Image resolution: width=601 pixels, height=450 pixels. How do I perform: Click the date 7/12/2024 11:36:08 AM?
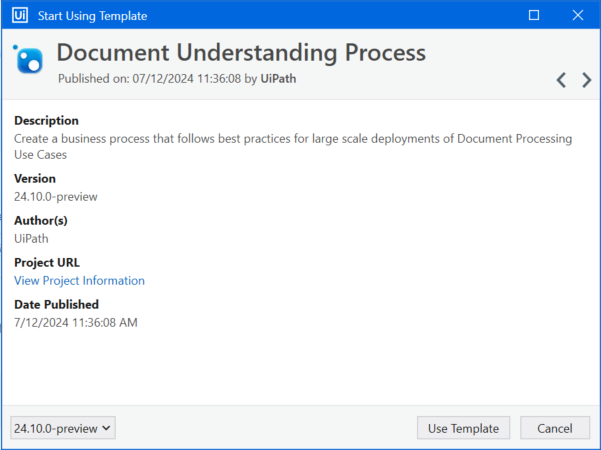[76, 323]
